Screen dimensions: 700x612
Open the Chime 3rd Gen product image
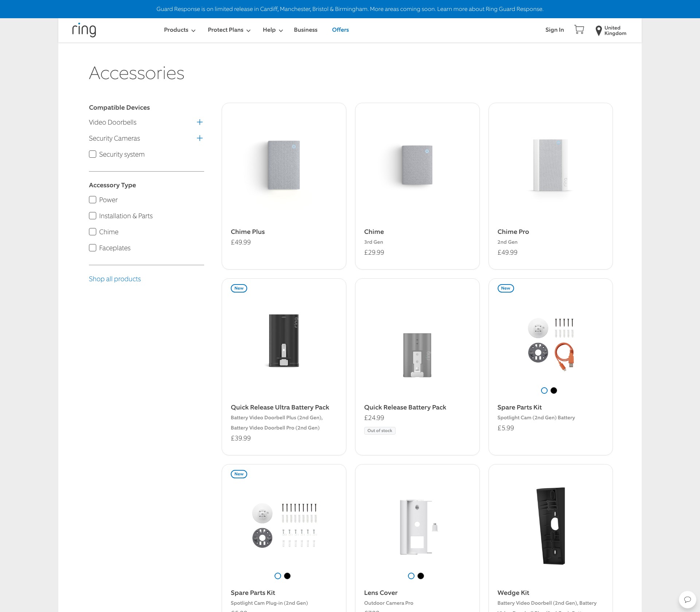click(x=417, y=165)
